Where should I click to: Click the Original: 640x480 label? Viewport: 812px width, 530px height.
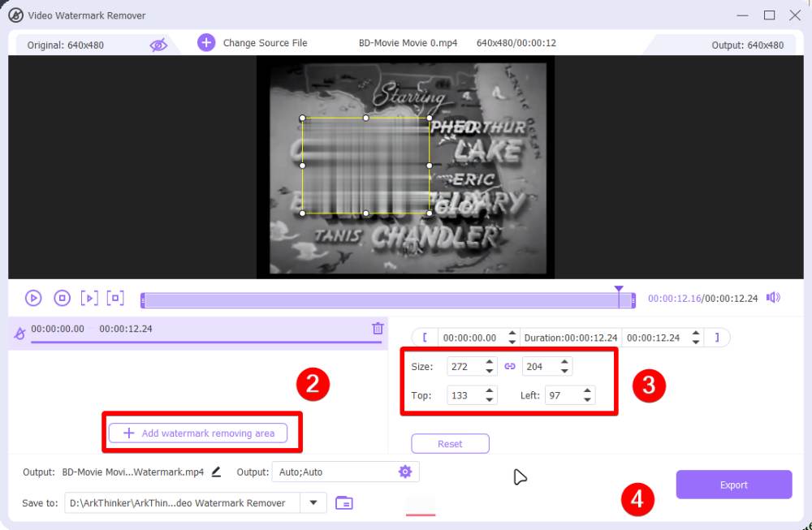tap(65, 45)
